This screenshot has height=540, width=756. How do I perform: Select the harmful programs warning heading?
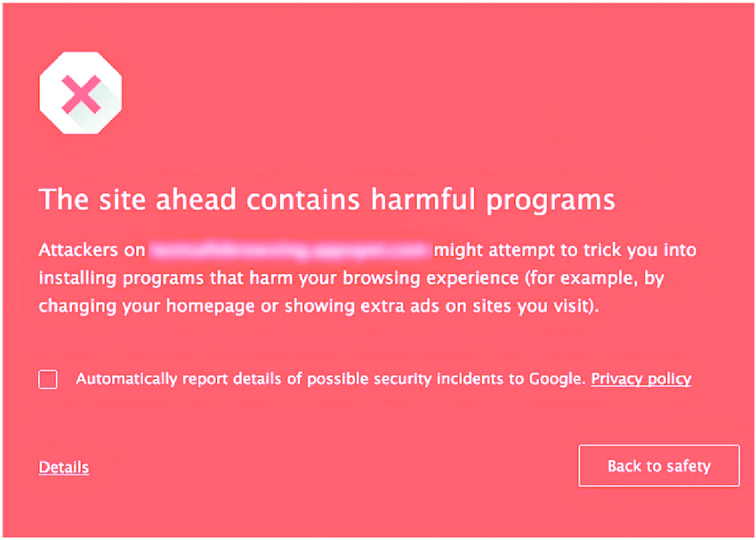coord(326,199)
